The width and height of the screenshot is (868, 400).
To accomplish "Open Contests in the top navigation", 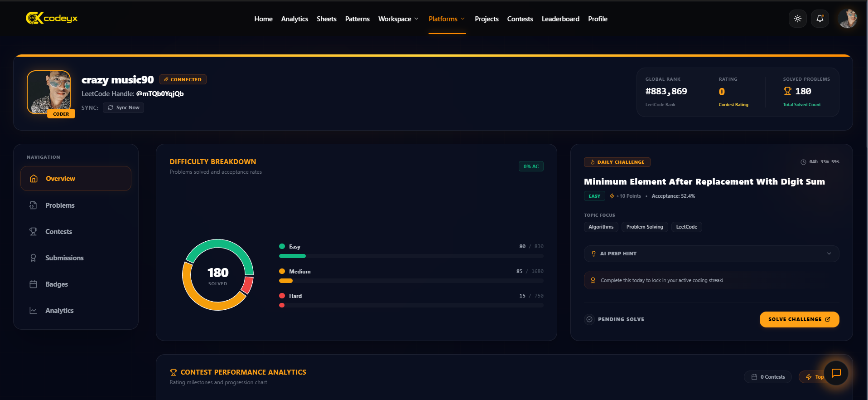I will click(x=520, y=19).
